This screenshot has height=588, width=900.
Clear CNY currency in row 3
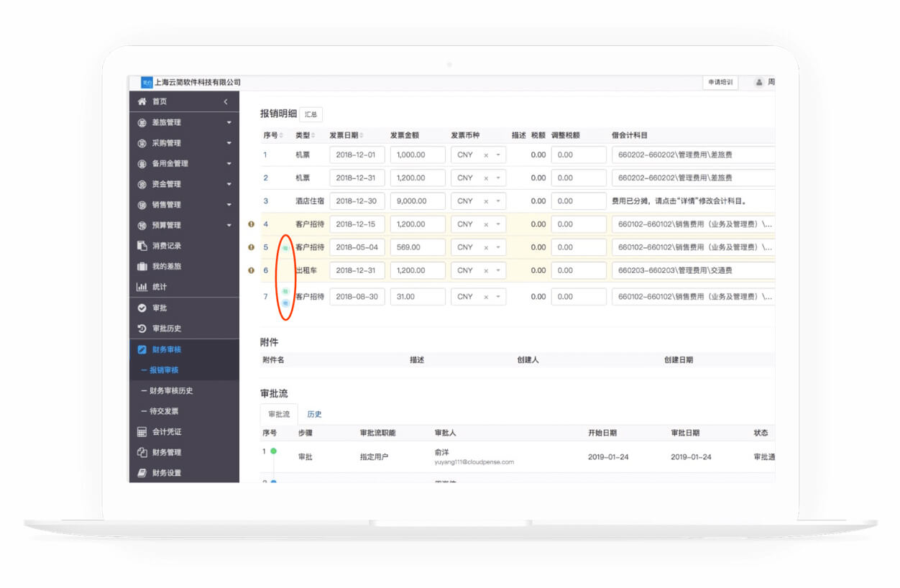tap(486, 201)
